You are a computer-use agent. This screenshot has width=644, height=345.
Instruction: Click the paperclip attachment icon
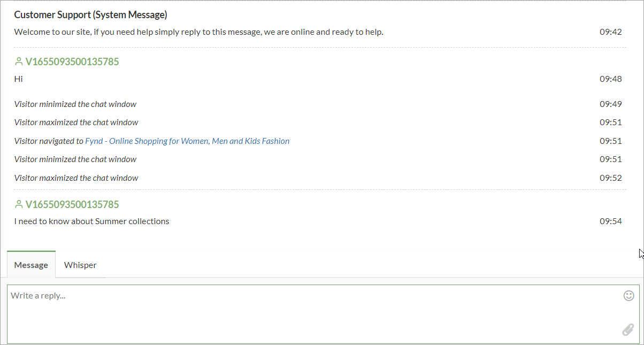click(628, 329)
